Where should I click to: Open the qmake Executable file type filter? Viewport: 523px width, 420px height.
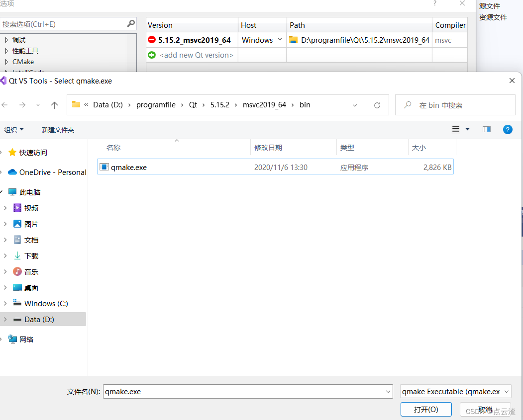(x=456, y=391)
